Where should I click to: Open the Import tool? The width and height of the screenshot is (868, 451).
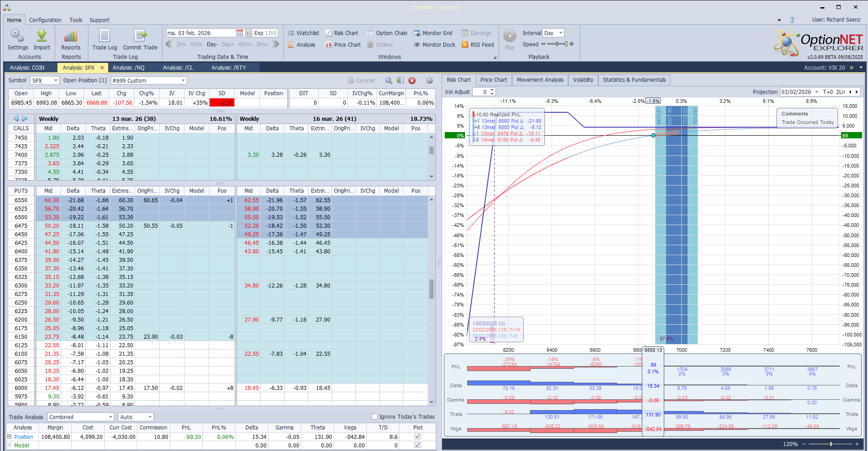click(x=42, y=36)
